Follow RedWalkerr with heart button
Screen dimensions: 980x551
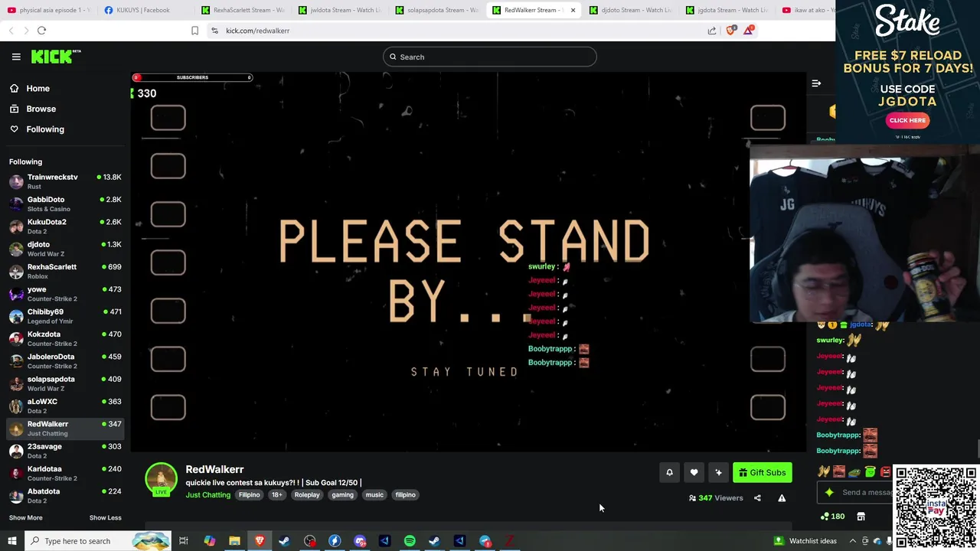(694, 473)
